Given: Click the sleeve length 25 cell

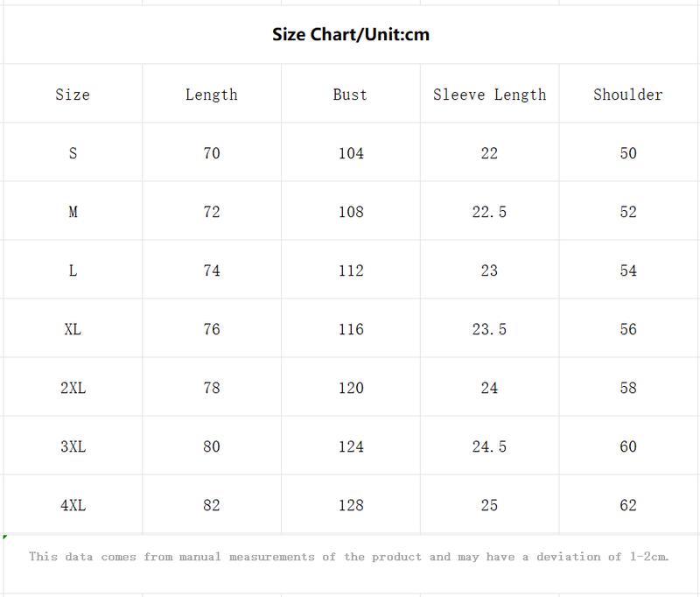Looking at the screenshot, I should (x=489, y=504).
